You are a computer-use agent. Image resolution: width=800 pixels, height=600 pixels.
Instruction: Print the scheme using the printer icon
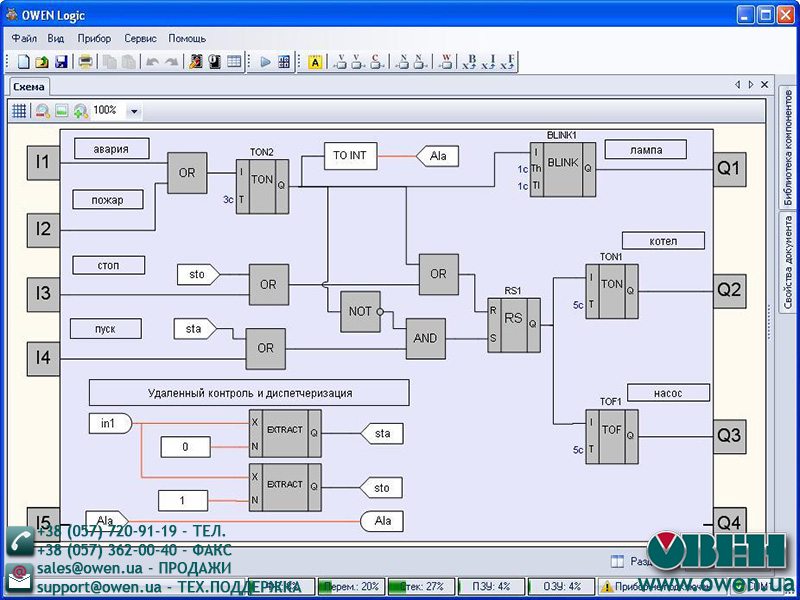pos(86,62)
